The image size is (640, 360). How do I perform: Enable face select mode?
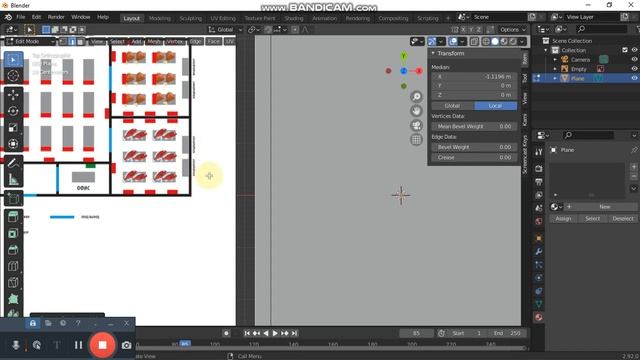81,42
